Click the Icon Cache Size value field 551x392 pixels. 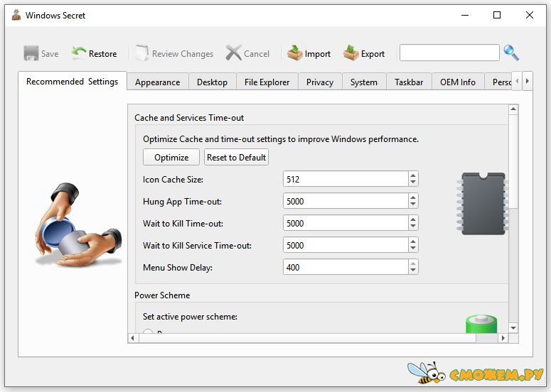[346, 180]
